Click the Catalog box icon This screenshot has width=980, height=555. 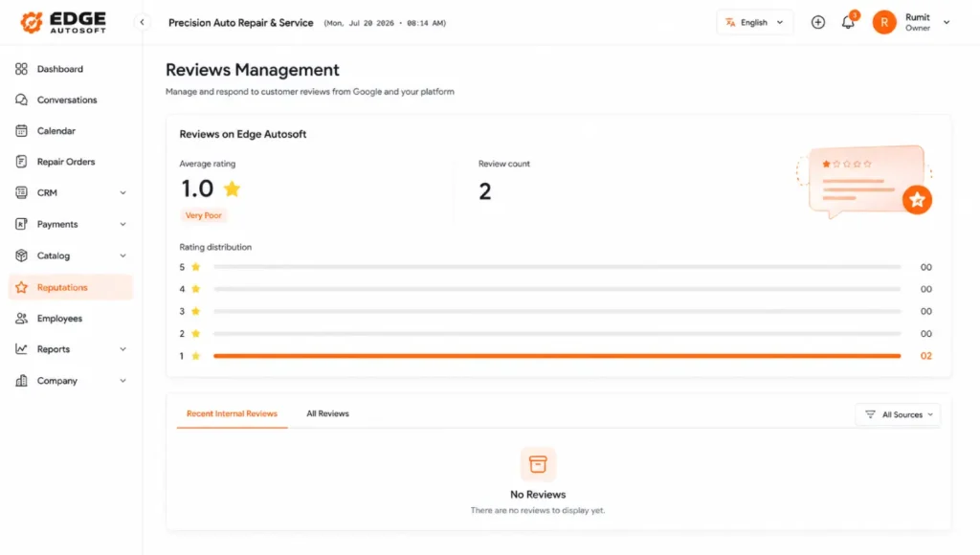pyautogui.click(x=21, y=255)
